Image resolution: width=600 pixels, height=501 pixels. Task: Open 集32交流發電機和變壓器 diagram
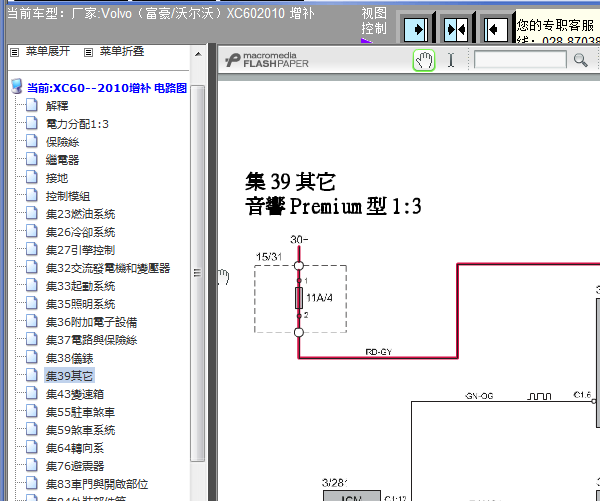[108, 268]
